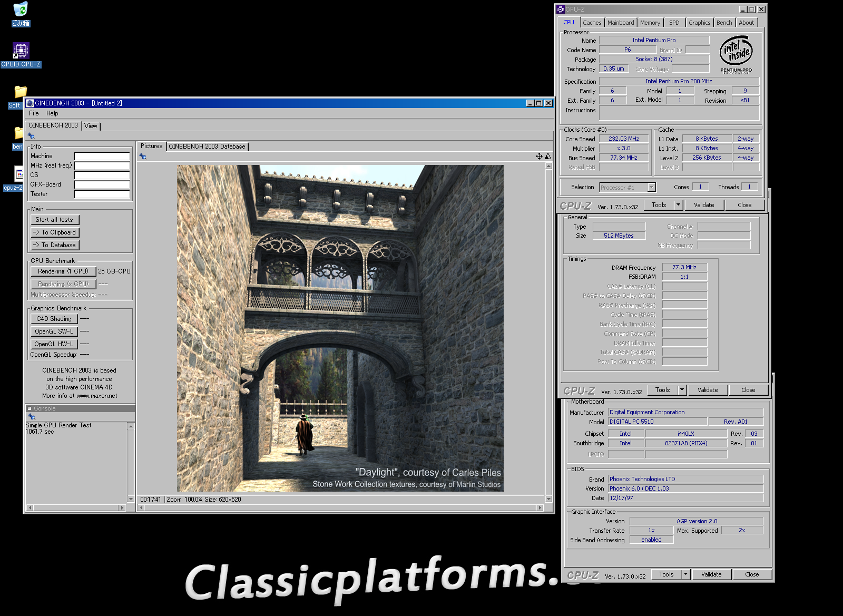Click the '1061.7 sec' console result
Image resolution: width=843 pixels, height=616 pixels.
point(40,432)
